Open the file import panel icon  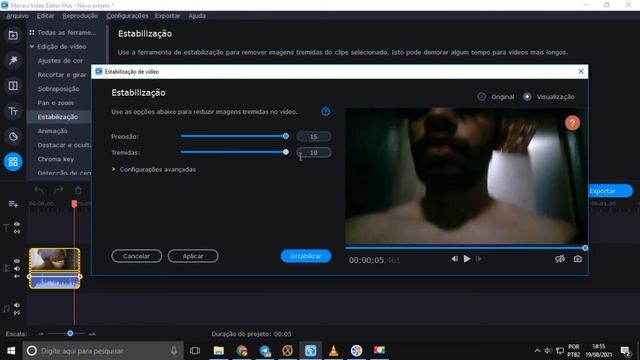point(13,36)
